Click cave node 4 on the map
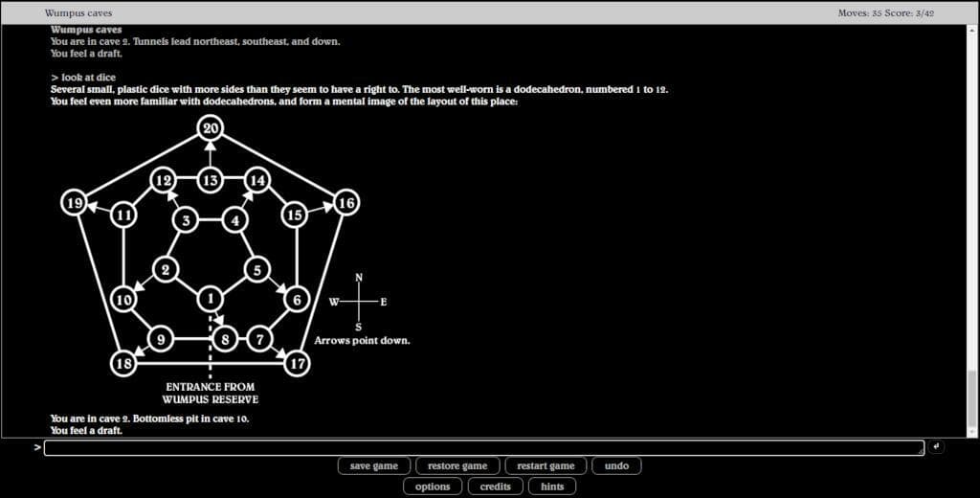 [235, 220]
